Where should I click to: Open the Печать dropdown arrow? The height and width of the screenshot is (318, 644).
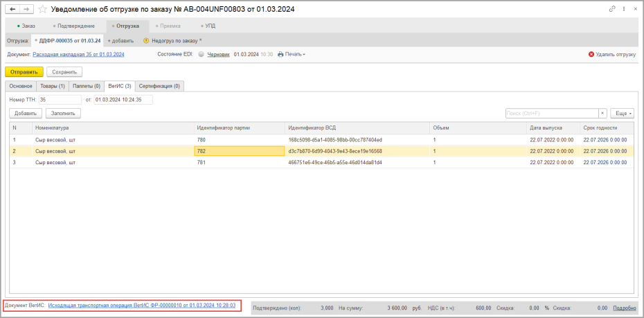click(x=304, y=54)
